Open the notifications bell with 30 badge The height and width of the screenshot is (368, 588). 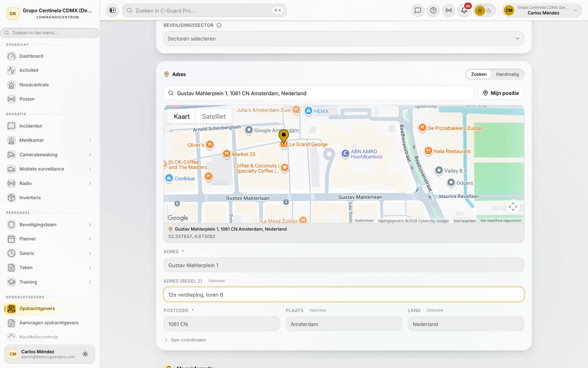click(x=464, y=10)
